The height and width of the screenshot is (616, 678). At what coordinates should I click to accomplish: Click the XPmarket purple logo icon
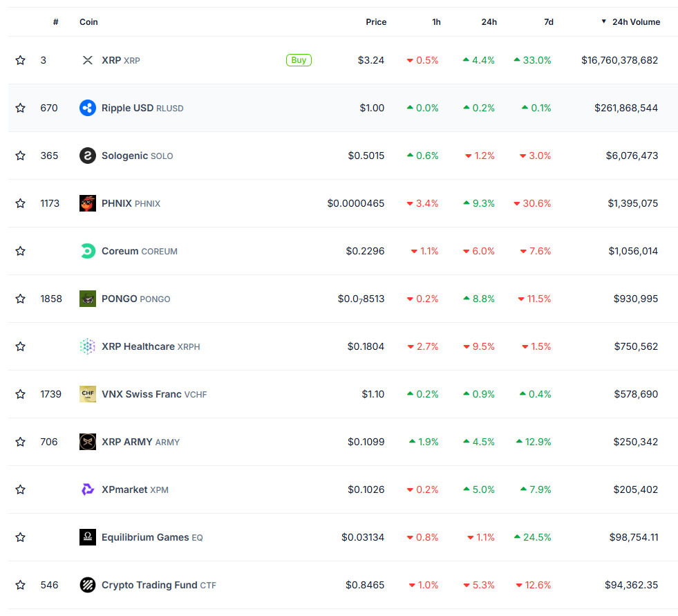click(88, 489)
